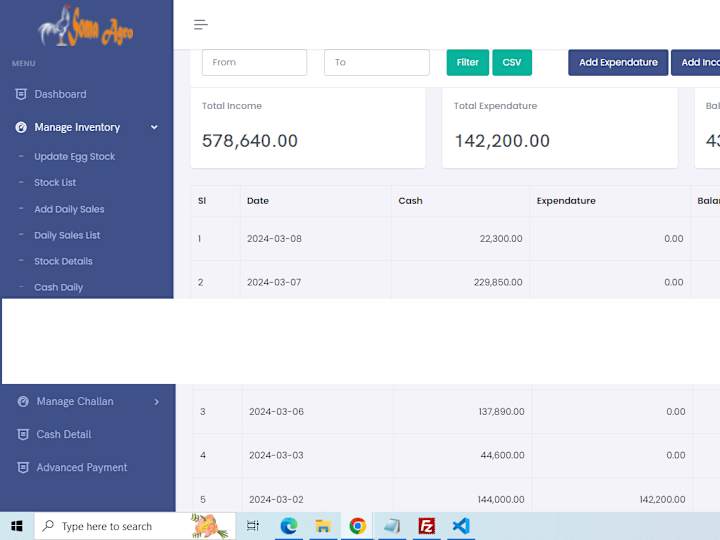Click the green Filter button
The height and width of the screenshot is (540, 720).
coord(467,62)
